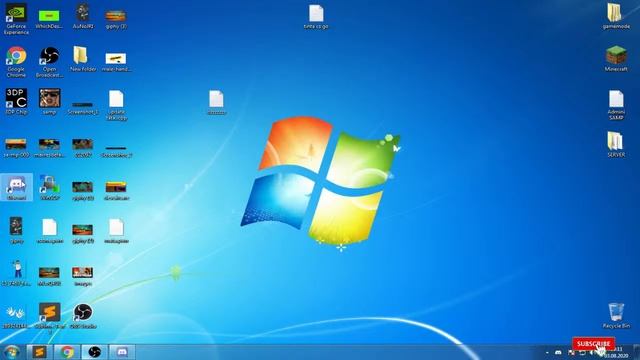
Task: Open the Minecraft desktop icon
Action: (x=616, y=58)
